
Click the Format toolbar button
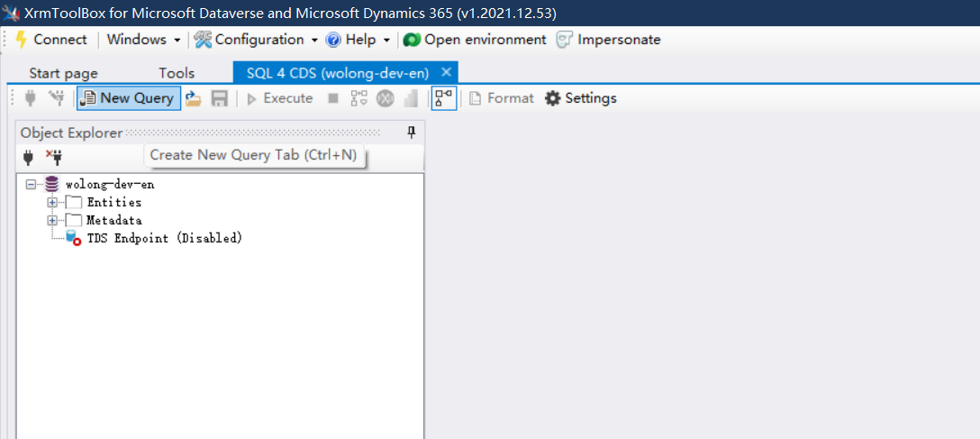click(x=502, y=98)
